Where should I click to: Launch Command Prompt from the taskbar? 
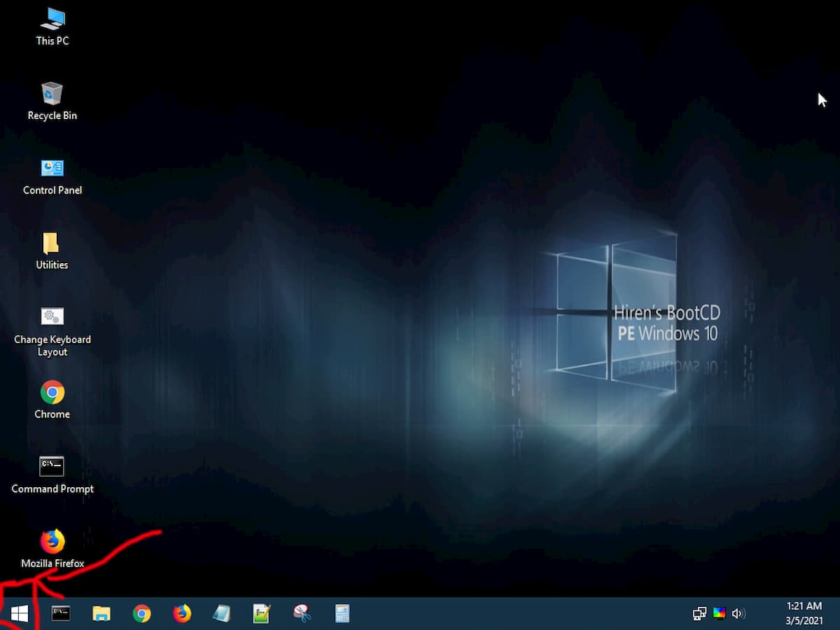61,614
